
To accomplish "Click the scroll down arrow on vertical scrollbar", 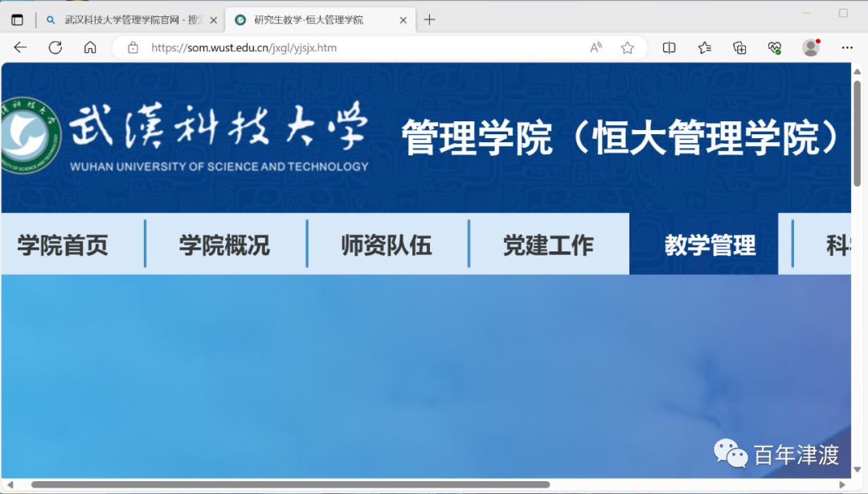I will click(x=857, y=470).
